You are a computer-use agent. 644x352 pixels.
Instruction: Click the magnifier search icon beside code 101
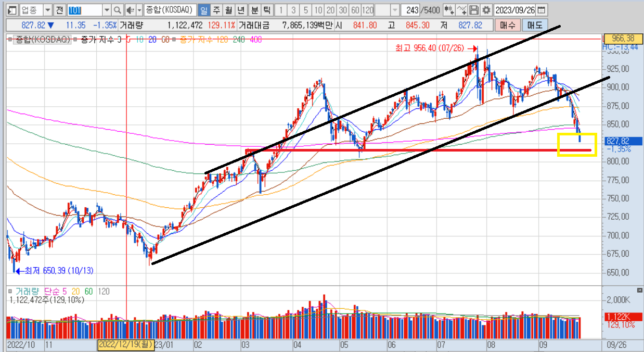(118, 10)
